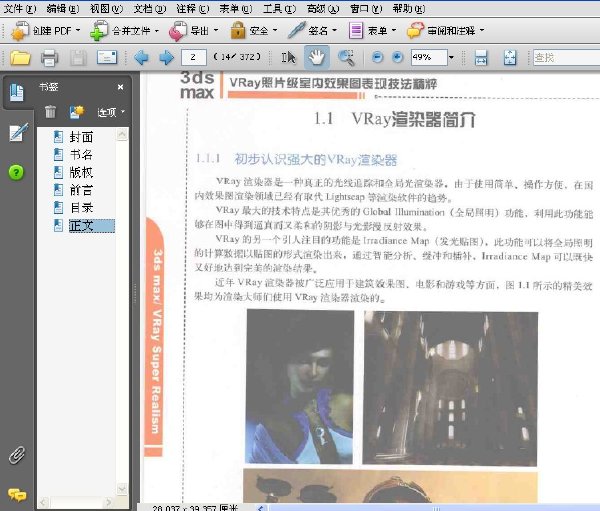Open the 编辑 (Edit) menu
The height and width of the screenshot is (511, 600).
pos(63,8)
